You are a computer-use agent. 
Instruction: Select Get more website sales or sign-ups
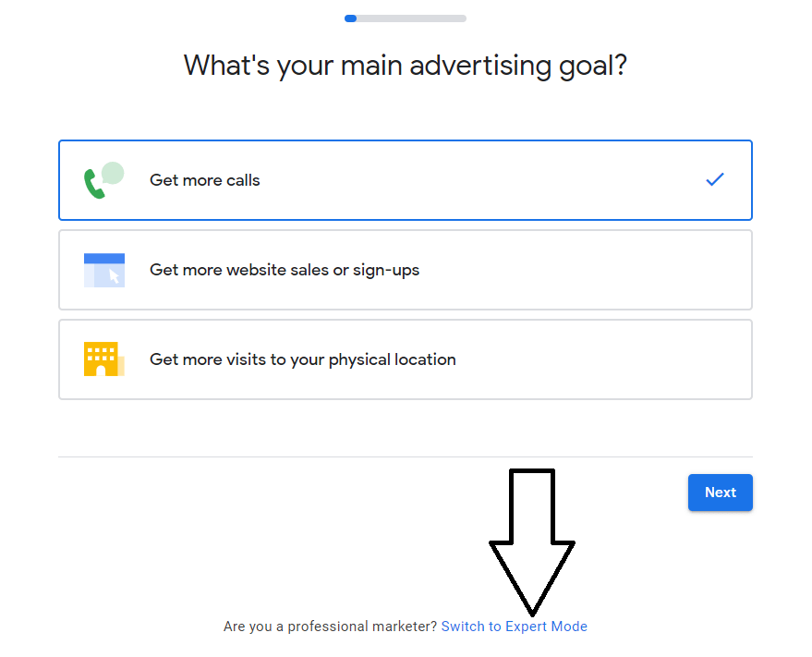[406, 270]
